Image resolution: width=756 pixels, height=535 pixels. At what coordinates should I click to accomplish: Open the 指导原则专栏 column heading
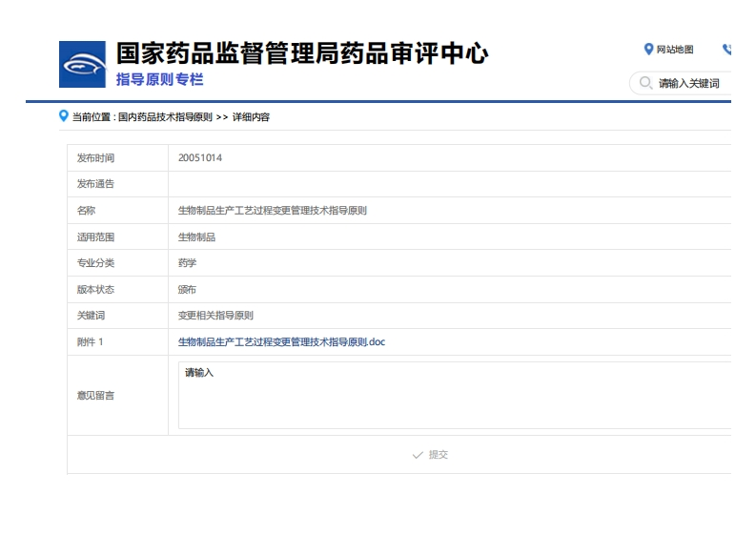coord(159,79)
